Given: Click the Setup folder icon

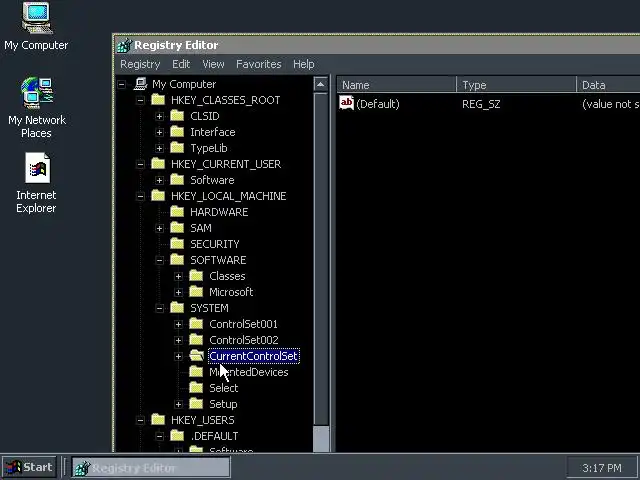Looking at the screenshot, I should 196,404.
